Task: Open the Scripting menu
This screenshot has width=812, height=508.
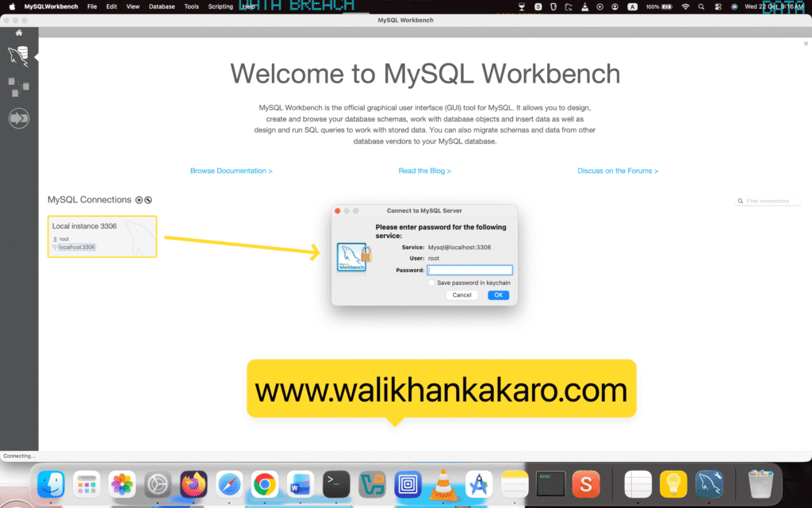Action: coord(220,6)
